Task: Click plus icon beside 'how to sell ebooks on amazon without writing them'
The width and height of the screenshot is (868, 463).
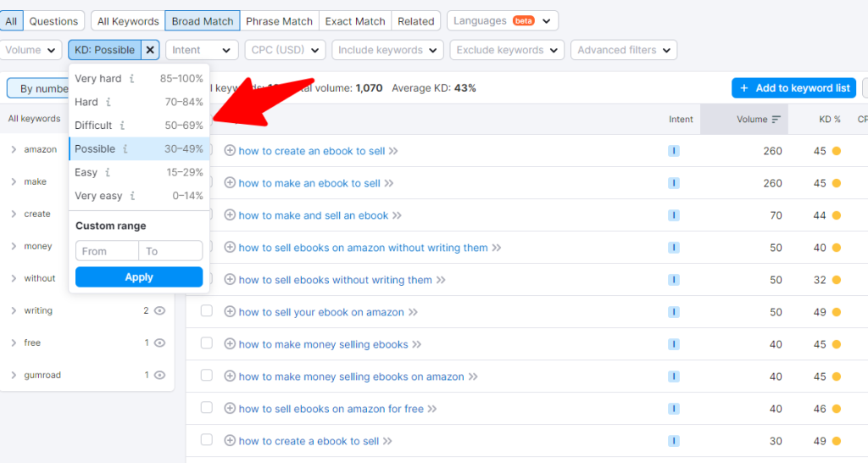Action: click(x=230, y=247)
